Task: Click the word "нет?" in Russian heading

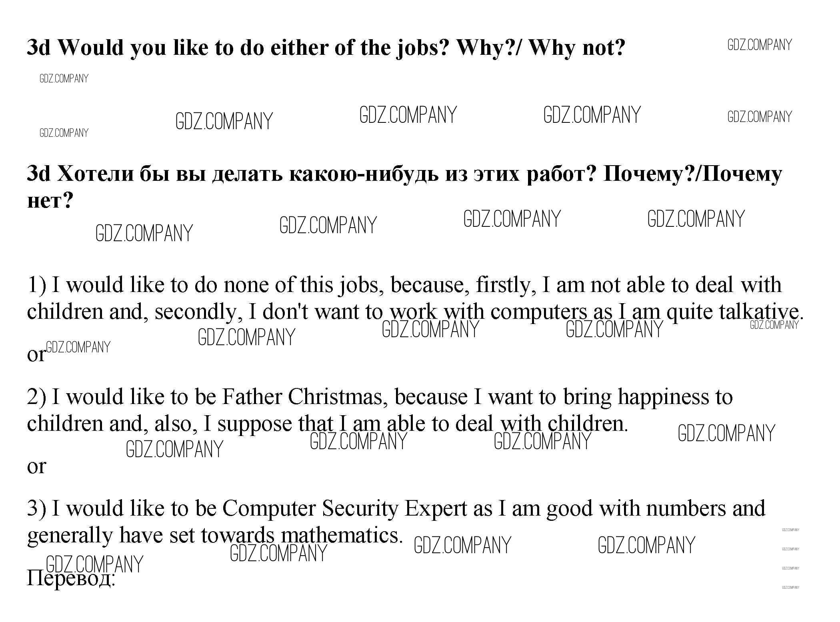Action: coord(50,200)
